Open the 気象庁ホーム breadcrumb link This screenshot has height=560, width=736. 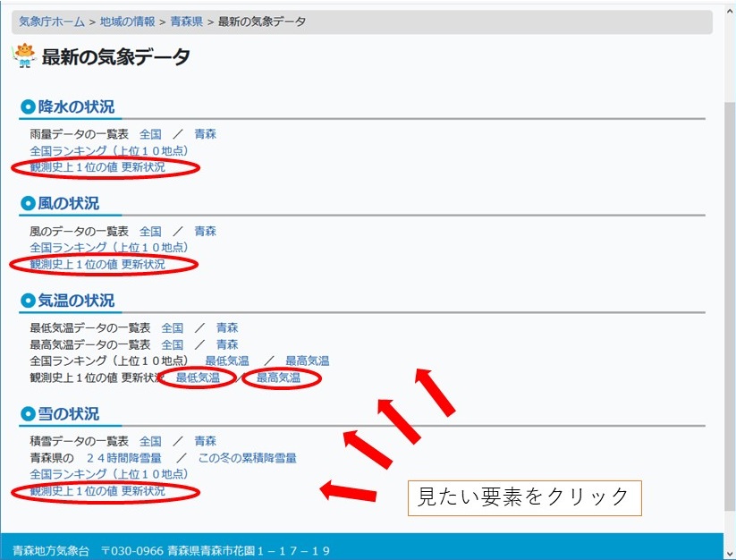click(x=52, y=21)
